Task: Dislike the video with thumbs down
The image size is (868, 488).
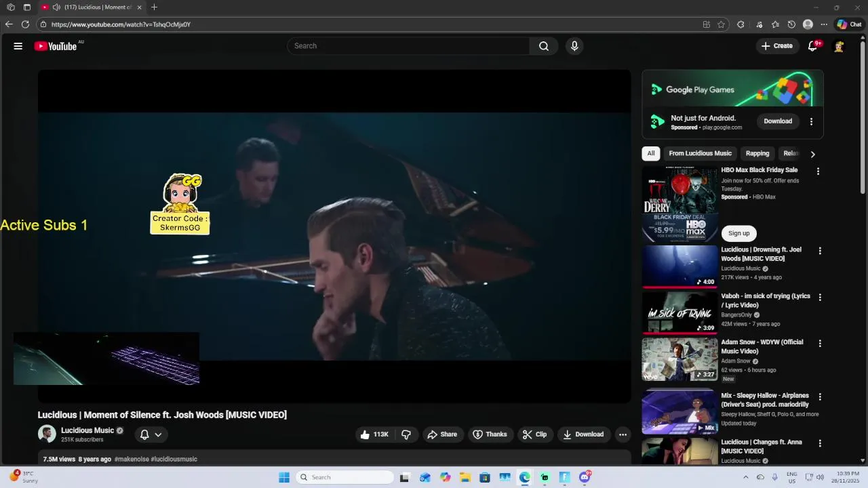Action: click(x=406, y=434)
